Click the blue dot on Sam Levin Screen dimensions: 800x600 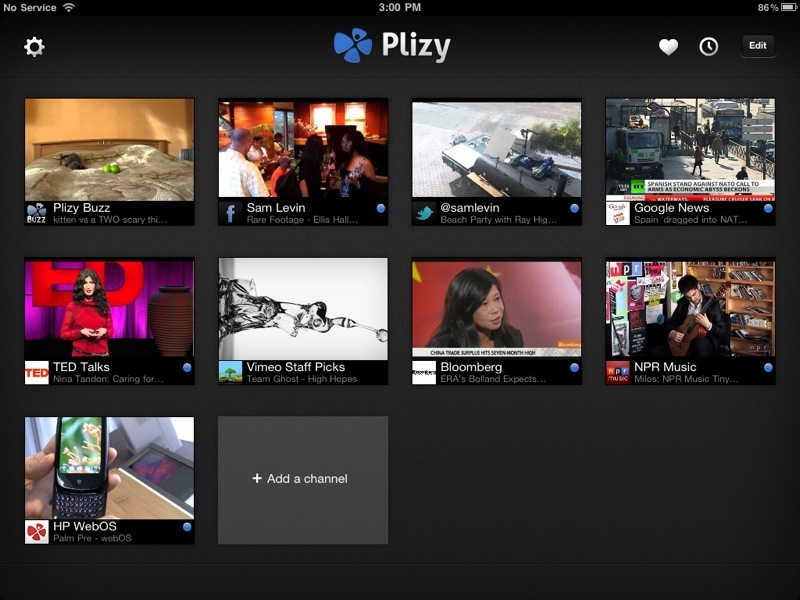coord(381,208)
